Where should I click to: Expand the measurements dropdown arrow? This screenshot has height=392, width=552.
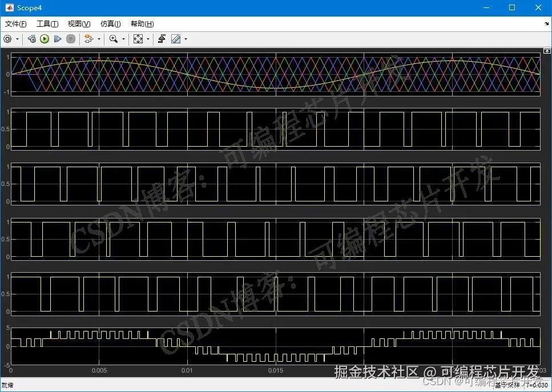click(186, 39)
